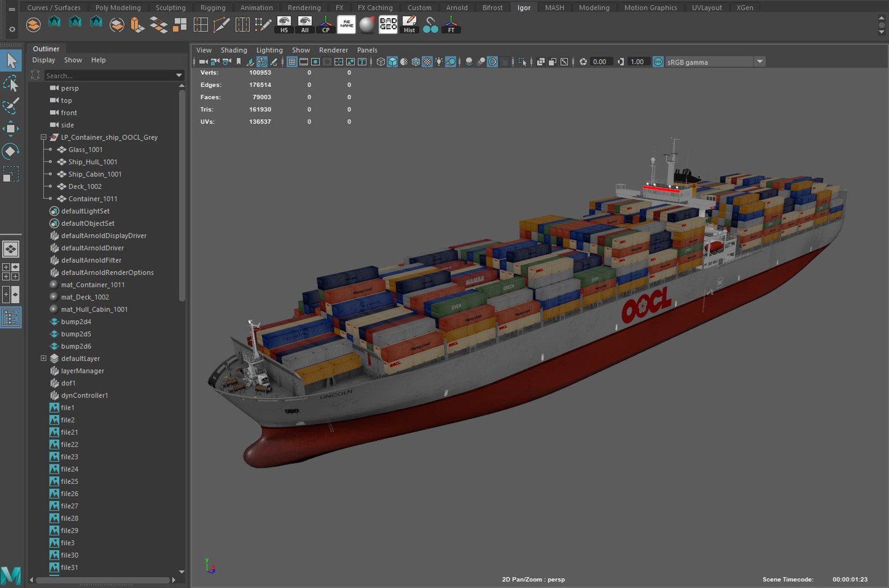This screenshot has height=588, width=889.
Task: Switch to the Poly Modeling shelf tab
Action: click(x=118, y=8)
